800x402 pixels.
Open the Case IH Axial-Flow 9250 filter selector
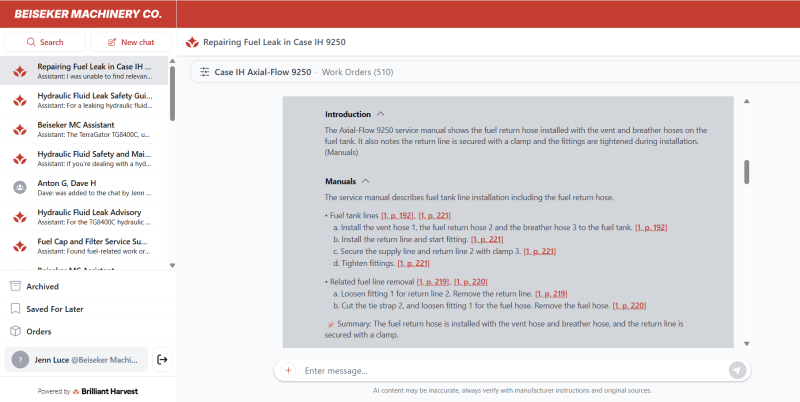tap(263, 72)
